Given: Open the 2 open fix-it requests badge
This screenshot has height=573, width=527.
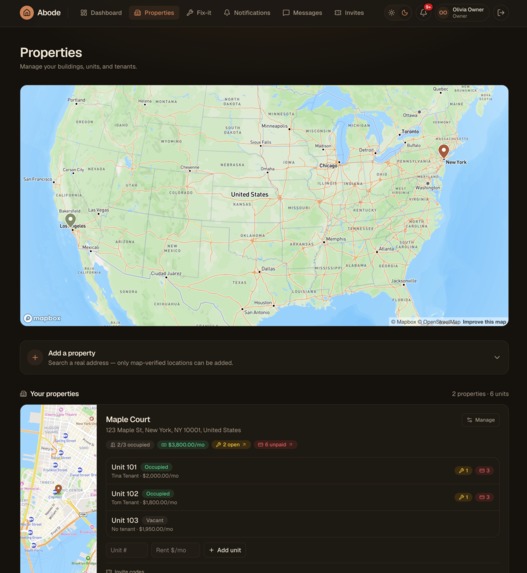Looking at the screenshot, I should [x=231, y=445].
